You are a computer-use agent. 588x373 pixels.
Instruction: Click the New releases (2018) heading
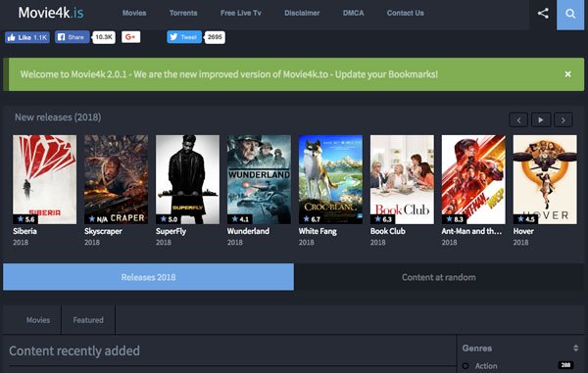pyautogui.click(x=58, y=117)
